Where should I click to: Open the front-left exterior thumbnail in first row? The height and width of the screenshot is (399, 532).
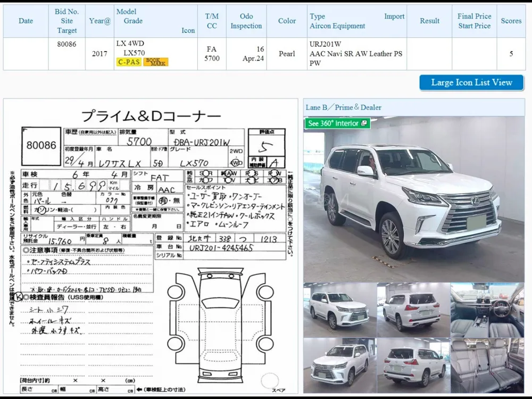click(x=340, y=310)
